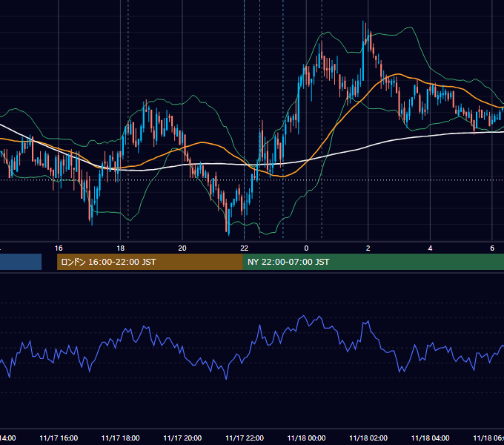Click the hour label 6 on upper axis
Viewport: 504px width, 445px height.
[x=492, y=248]
